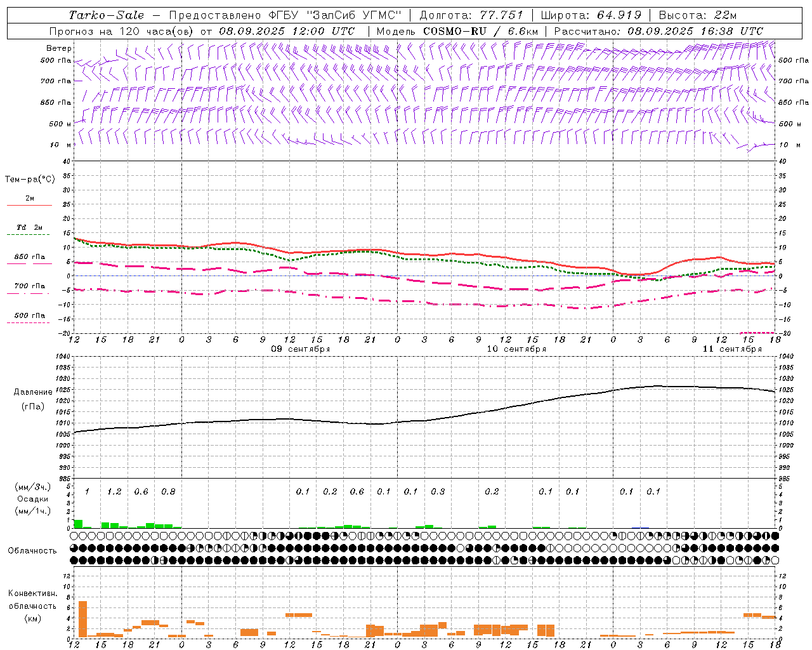The width and height of the screenshot is (812, 650).
Task: Click forecast start time '08.09.2025 12:00 UTC'
Action: pos(287,31)
